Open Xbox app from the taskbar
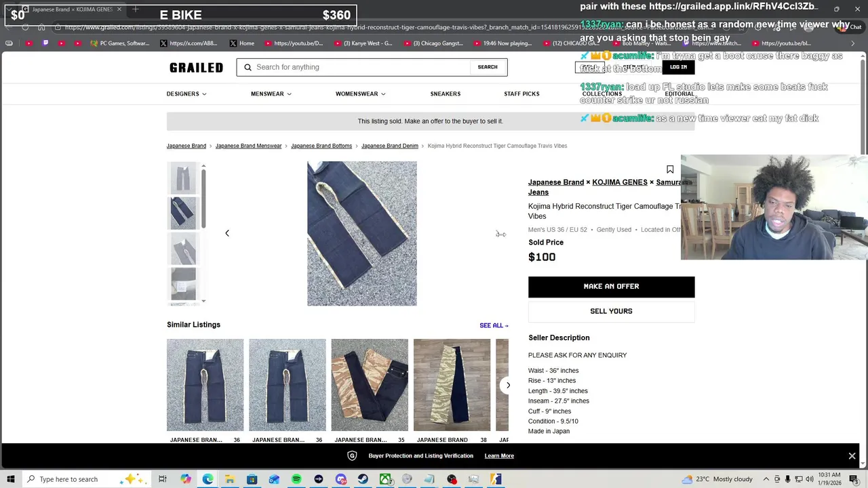Viewport: 868px width, 488px height. tap(385, 479)
